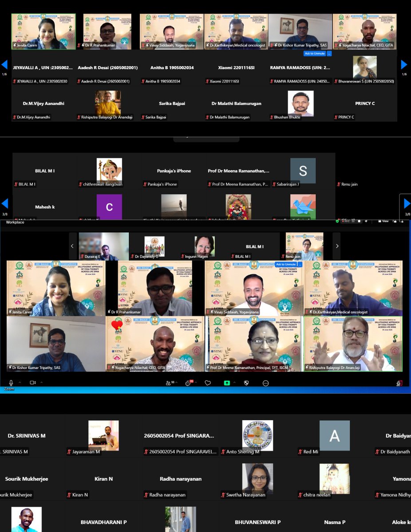Click Bhuvaneswari S's photo tile
The width and height of the screenshot is (411, 532).
(x=365, y=67)
